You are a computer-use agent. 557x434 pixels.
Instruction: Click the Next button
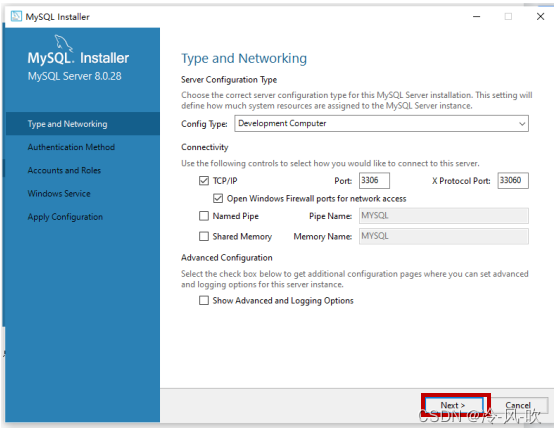pos(454,405)
